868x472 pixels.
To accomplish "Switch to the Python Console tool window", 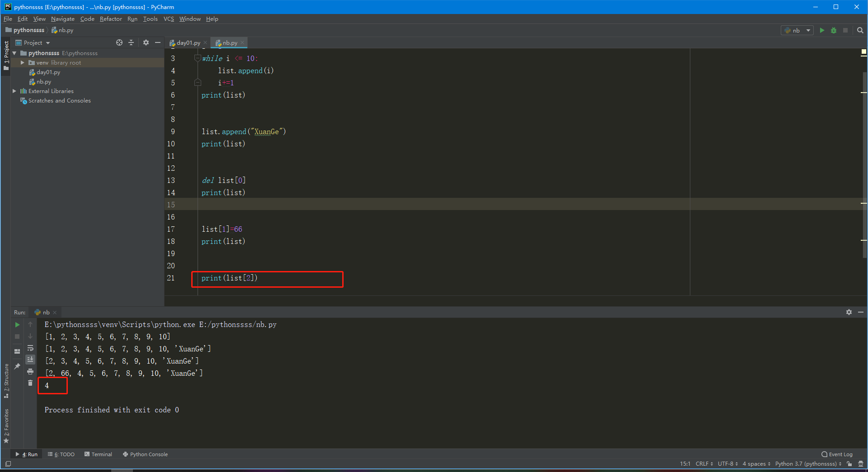I will (145, 454).
